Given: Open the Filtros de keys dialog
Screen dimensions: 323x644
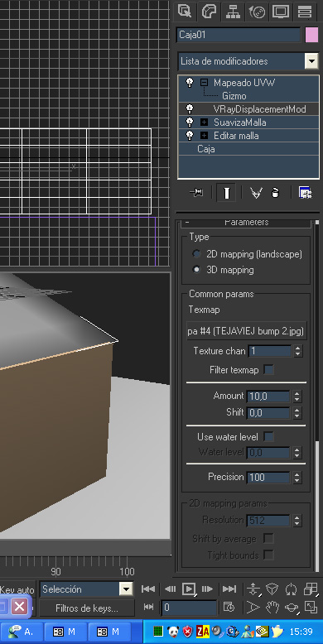Looking at the screenshot, I should pyautogui.click(x=87, y=608).
